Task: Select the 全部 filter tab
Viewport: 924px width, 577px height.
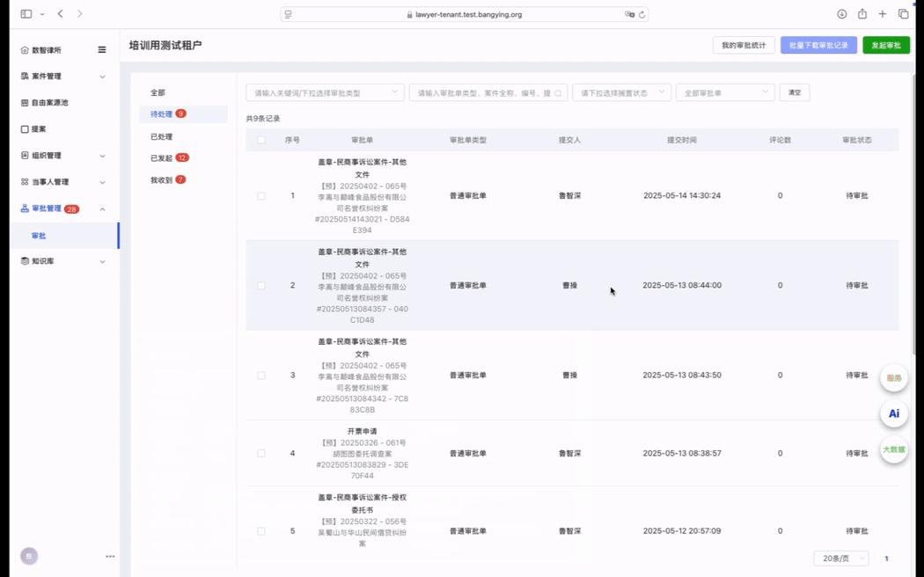Action: [158, 92]
